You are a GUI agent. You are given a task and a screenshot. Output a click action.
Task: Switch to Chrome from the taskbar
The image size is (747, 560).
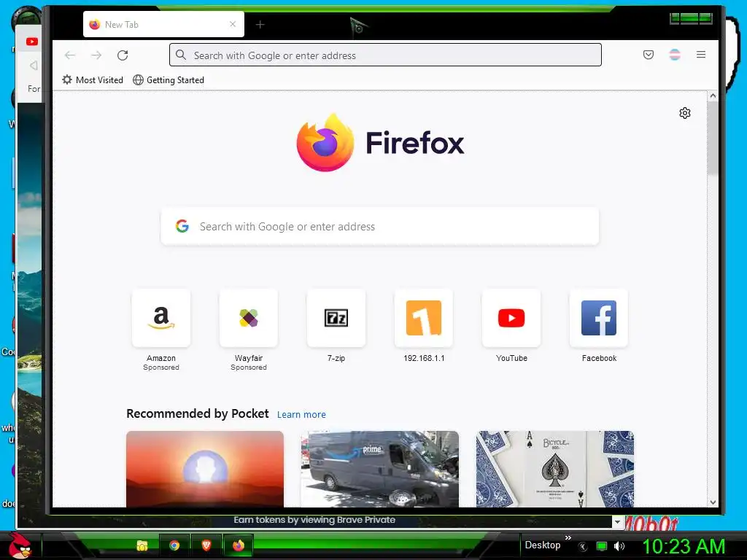[174, 545]
